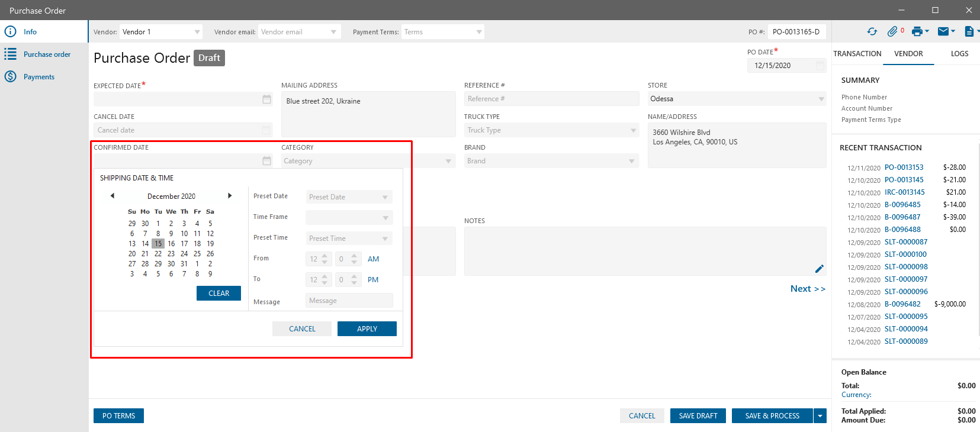Switch to the Transaction tab
This screenshot has width=980, height=432.
click(857, 54)
